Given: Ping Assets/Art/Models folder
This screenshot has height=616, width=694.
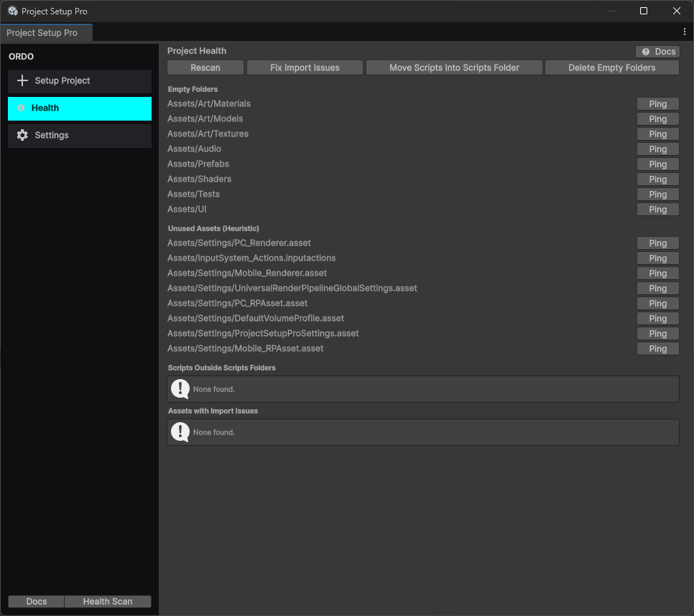Looking at the screenshot, I should [657, 119].
